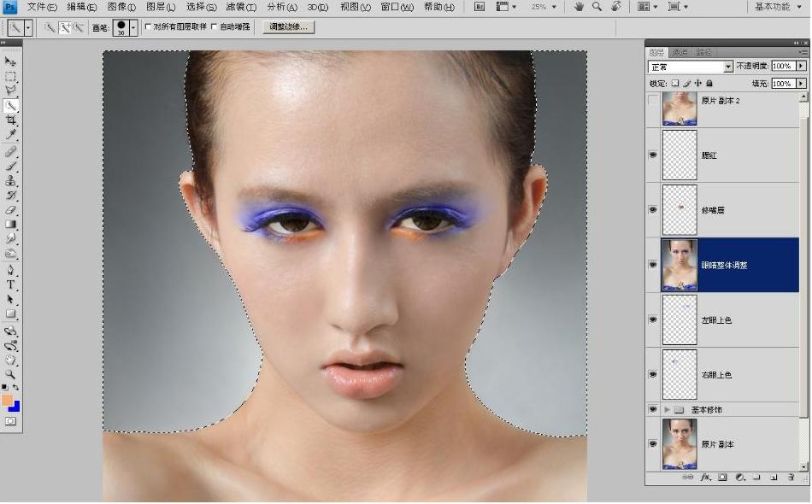Choose the Subtract from Selection brush mode
812x504 pixels.
tap(78, 27)
